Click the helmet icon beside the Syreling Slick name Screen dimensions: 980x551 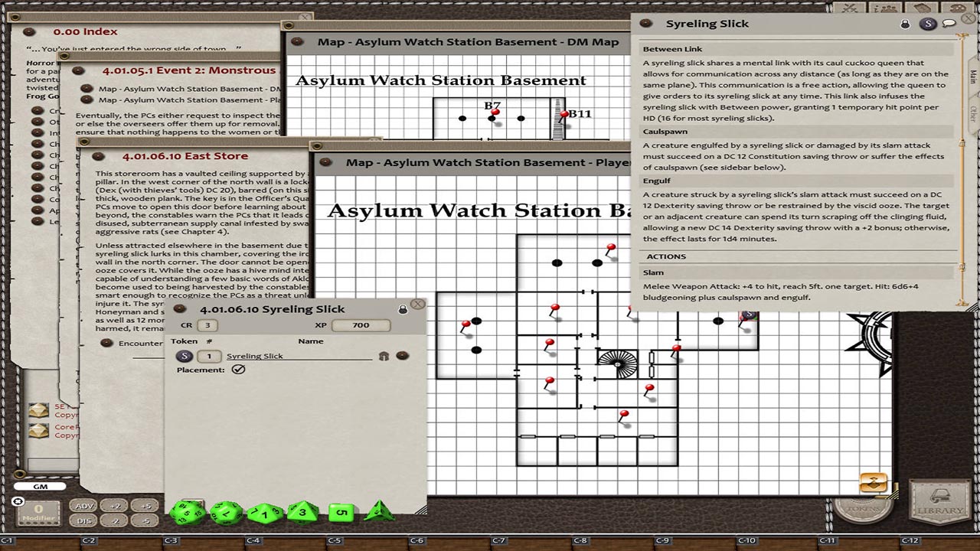tap(385, 356)
